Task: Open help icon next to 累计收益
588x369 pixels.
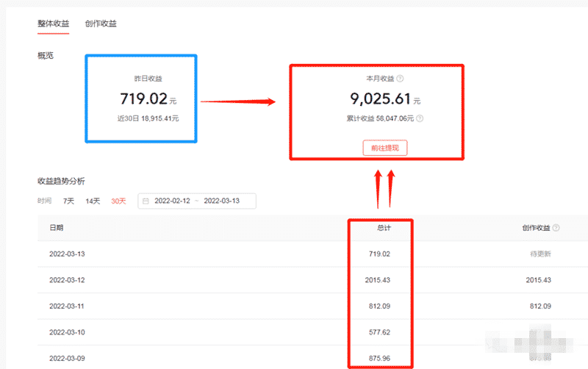Action: (420, 118)
